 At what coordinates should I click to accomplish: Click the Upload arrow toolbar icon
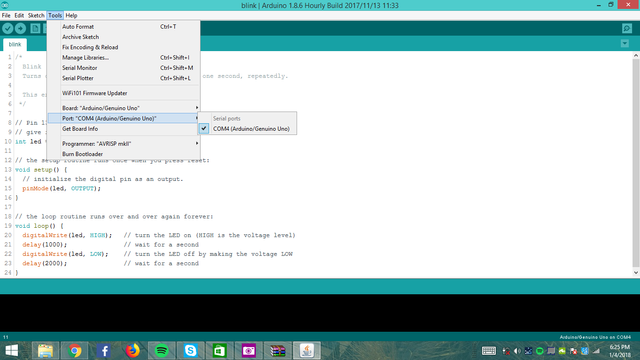(20, 28)
